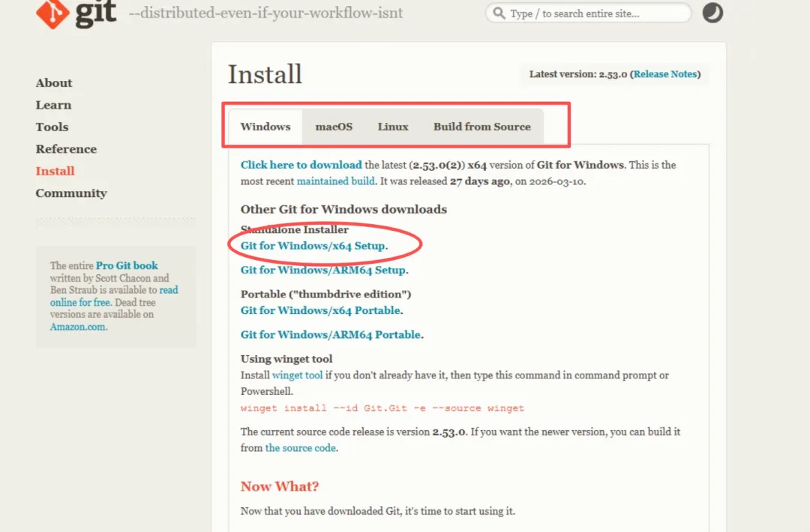
Task: Open the Release Notes link
Action: (x=665, y=74)
